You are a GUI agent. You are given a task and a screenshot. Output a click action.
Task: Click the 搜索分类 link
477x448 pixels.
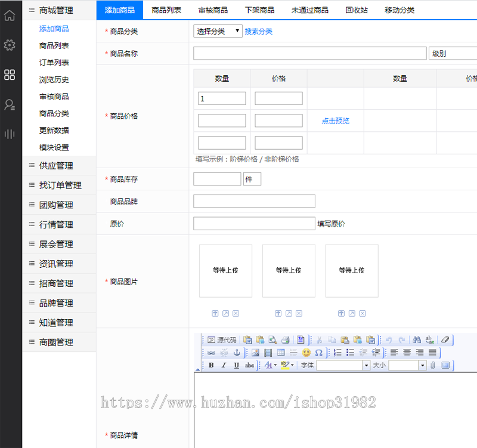(258, 31)
